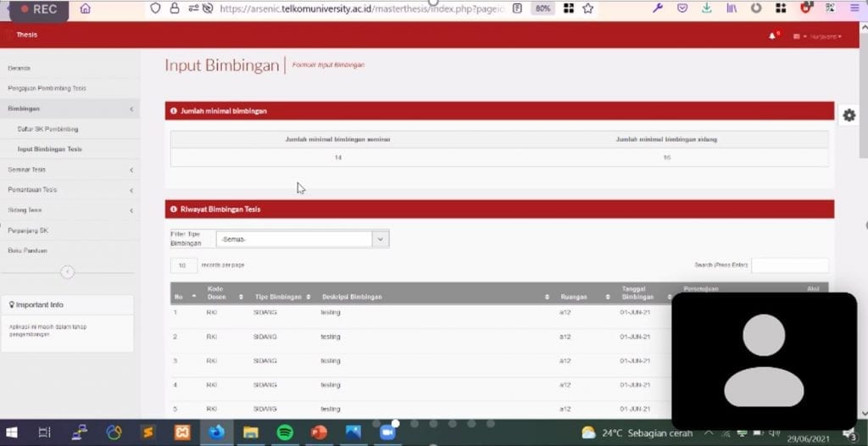This screenshot has height=446, width=868.
Task: Click the notification bell in the header
Action: (x=772, y=36)
